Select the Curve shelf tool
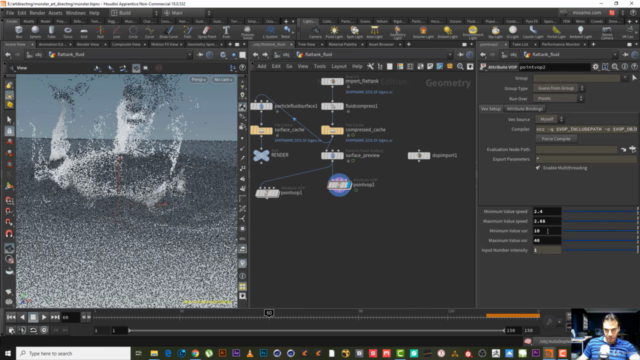 [x=149, y=31]
